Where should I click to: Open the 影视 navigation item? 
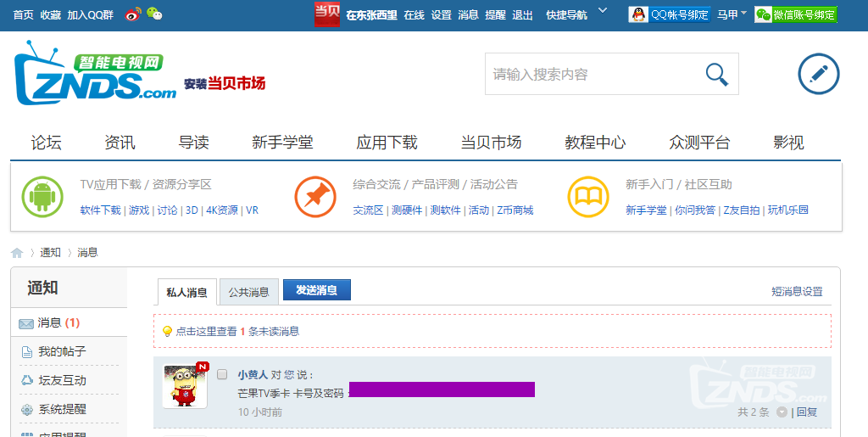click(788, 143)
